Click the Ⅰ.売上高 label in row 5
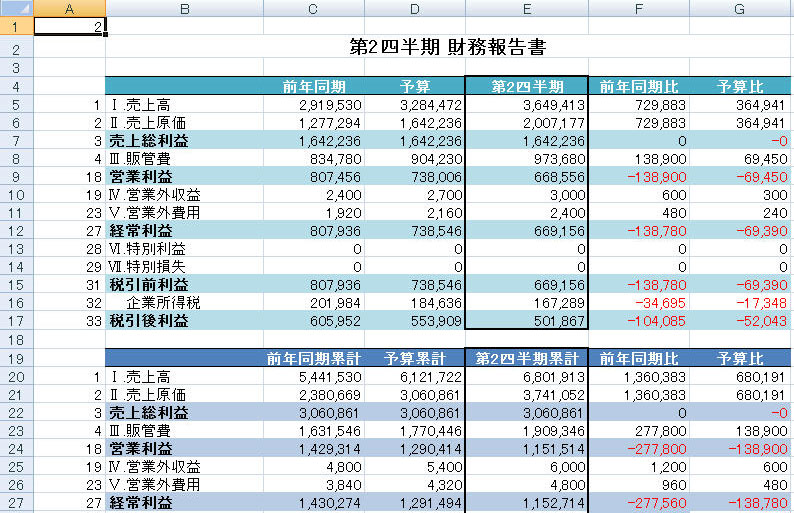 tap(140, 105)
